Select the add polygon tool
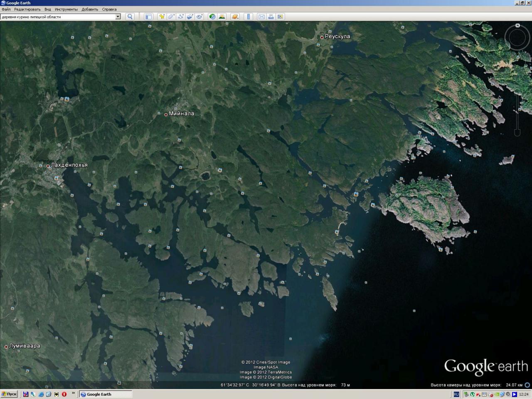532x399 pixels. pyautogui.click(x=171, y=17)
